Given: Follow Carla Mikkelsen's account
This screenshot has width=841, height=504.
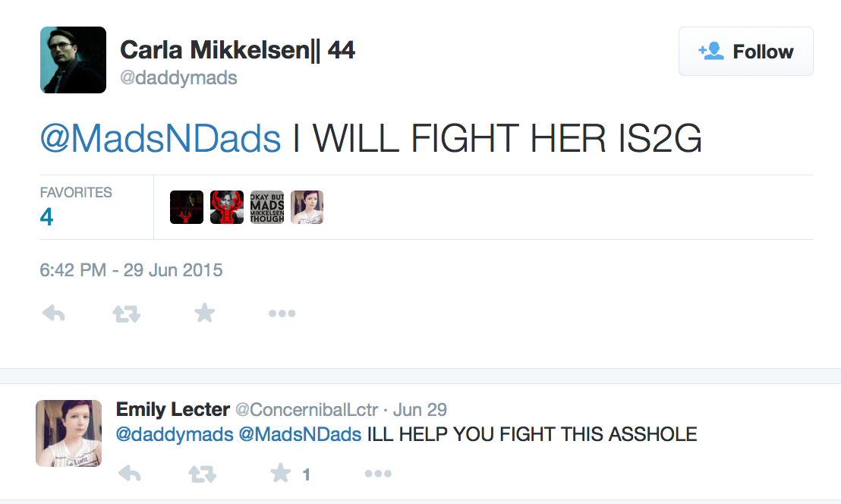Looking at the screenshot, I should pos(745,52).
